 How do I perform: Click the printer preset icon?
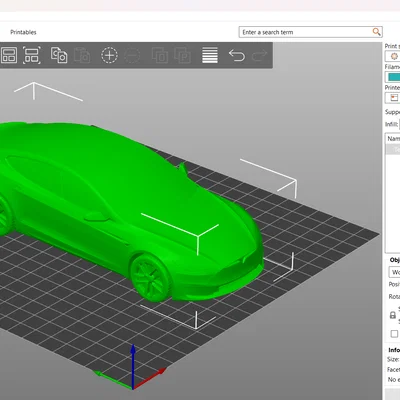pyautogui.click(x=394, y=98)
